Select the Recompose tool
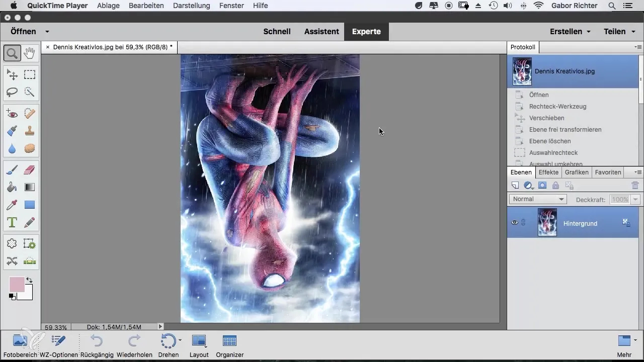 (30, 244)
